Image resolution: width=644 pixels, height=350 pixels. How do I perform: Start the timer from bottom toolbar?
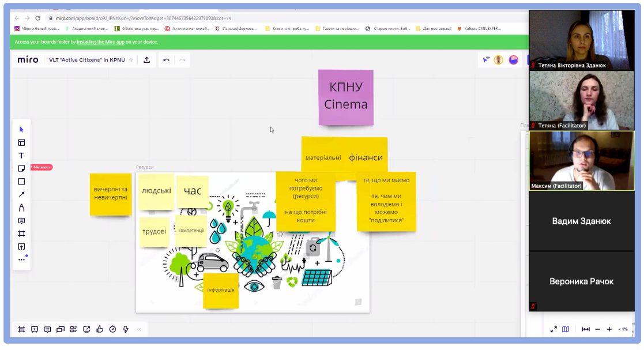click(x=112, y=329)
